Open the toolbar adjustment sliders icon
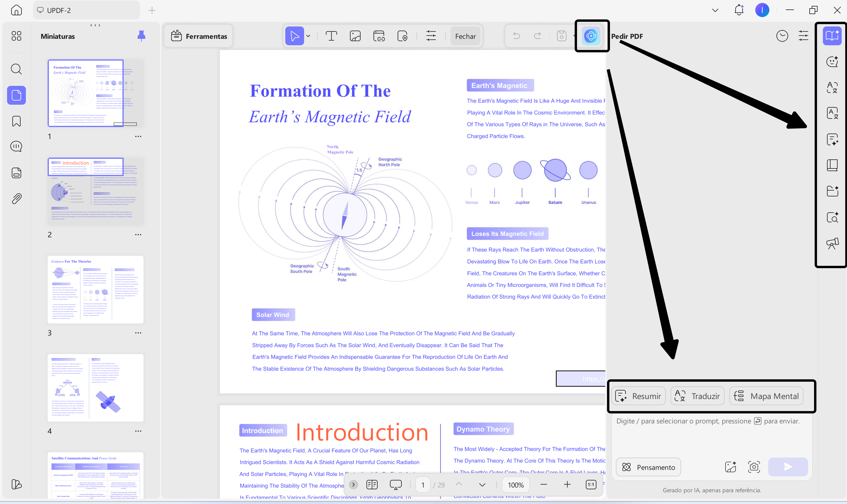 [x=431, y=36]
